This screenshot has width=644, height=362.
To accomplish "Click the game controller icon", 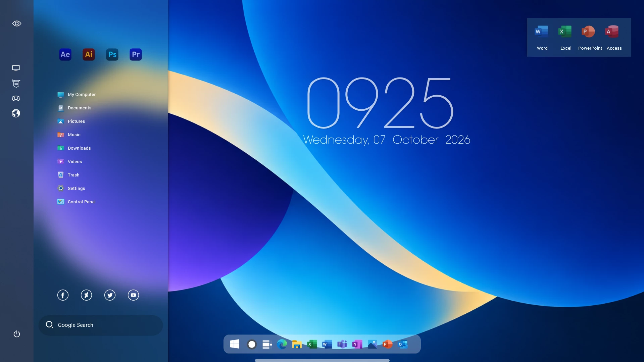I will (16, 98).
